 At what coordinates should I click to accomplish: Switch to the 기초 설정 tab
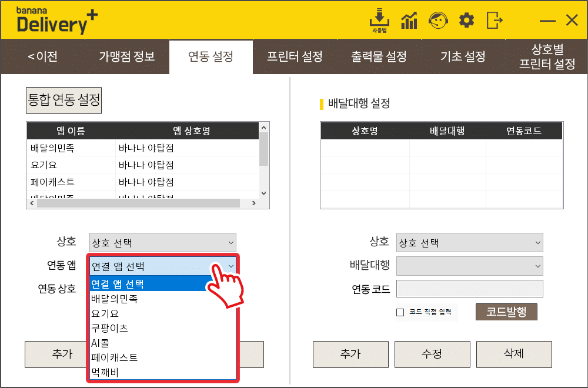point(463,56)
